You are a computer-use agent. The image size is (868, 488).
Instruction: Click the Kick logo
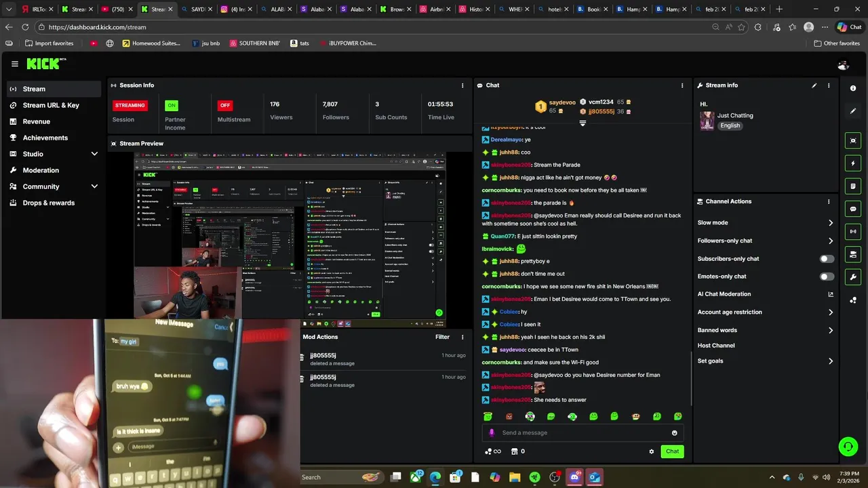(x=45, y=64)
